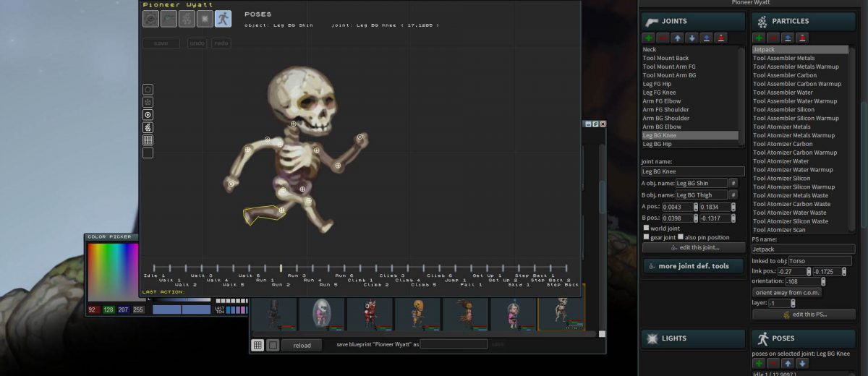Move pose up in Poses panel

[x=788, y=362]
